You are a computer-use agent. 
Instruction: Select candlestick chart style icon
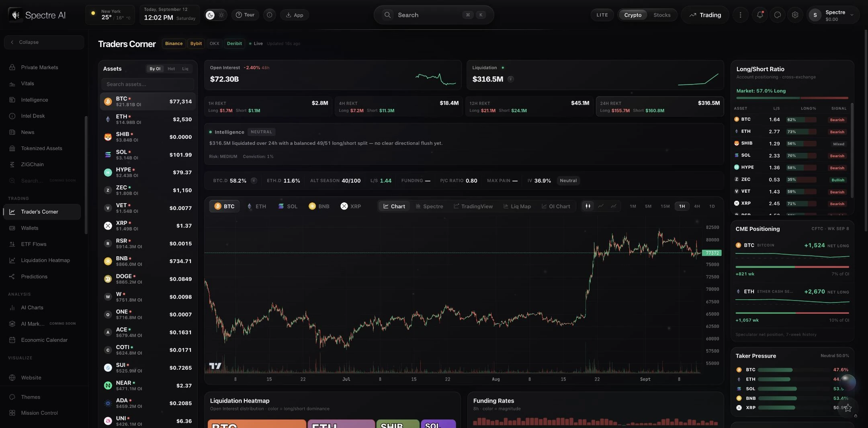tap(588, 206)
